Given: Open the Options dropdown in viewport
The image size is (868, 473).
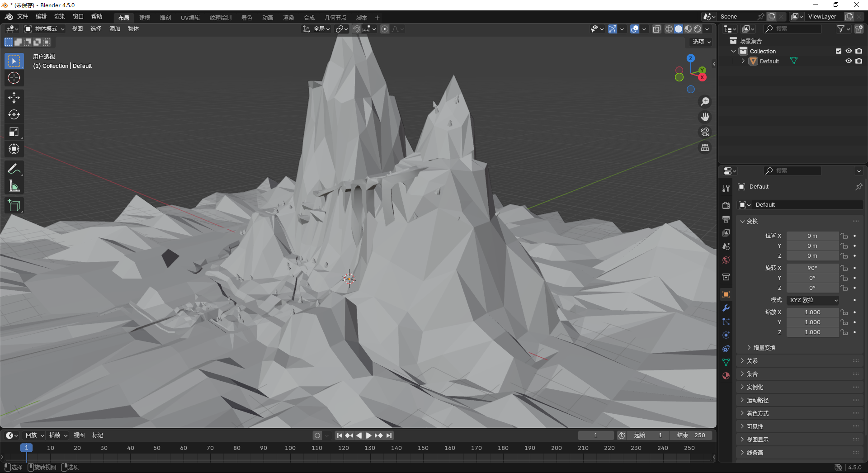Looking at the screenshot, I should (x=702, y=42).
